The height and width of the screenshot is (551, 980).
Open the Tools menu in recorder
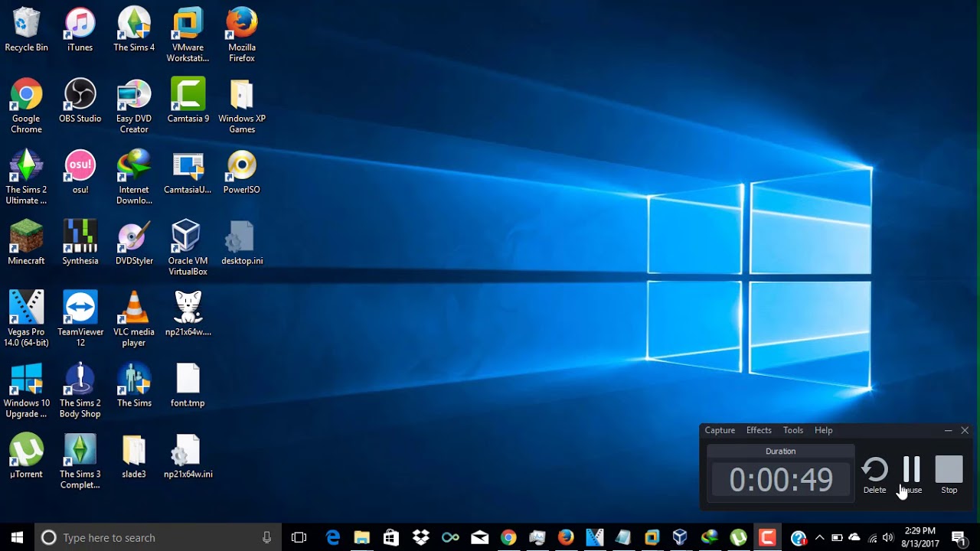(x=793, y=430)
